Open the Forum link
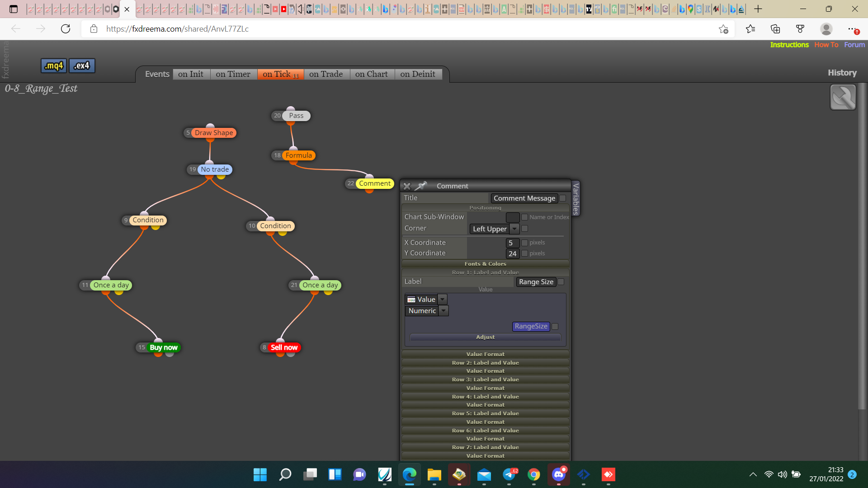868x488 pixels. point(854,45)
